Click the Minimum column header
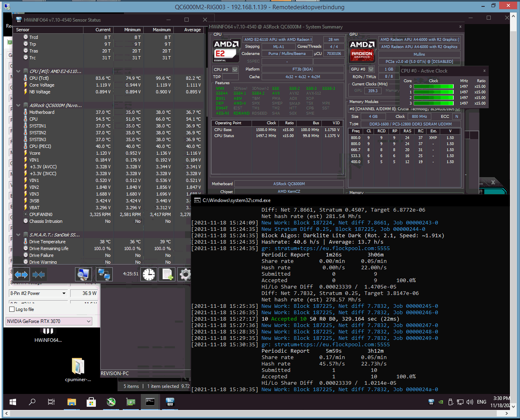Image resolution: width=520 pixels, height=420 pixels. coord(128,30)
